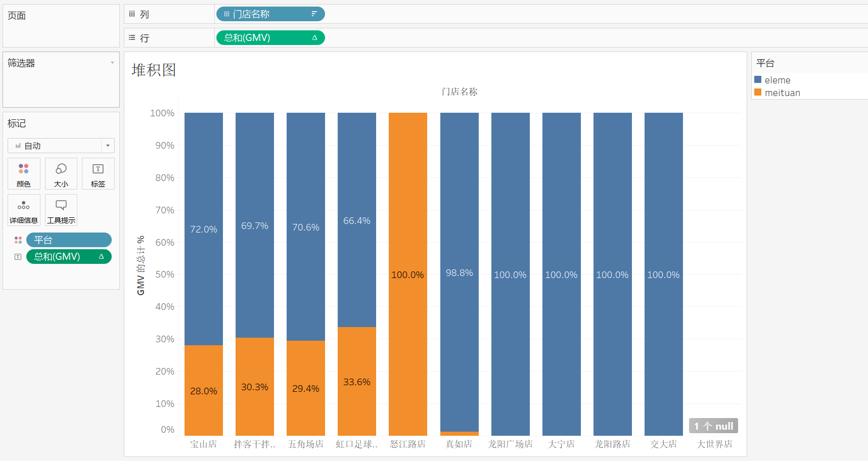
Task: Open the 详细信息 detail mark card
Action: tap(24, 210)
